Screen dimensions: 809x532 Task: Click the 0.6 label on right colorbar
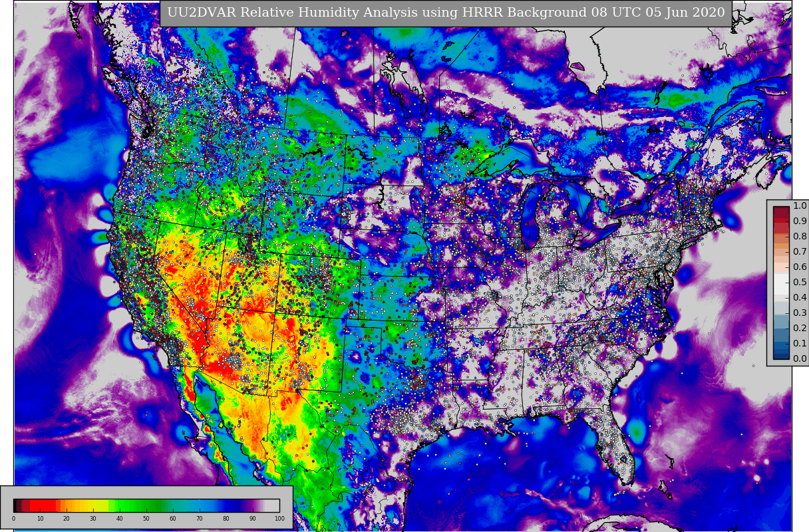click(x=800, y=267)
